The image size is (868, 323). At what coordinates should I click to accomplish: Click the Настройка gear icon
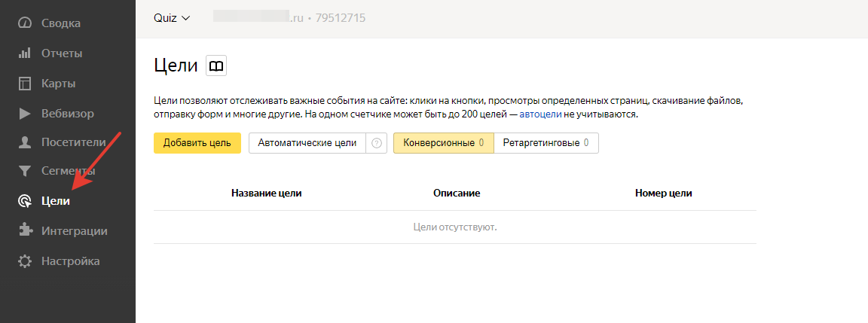pos(25,261)
